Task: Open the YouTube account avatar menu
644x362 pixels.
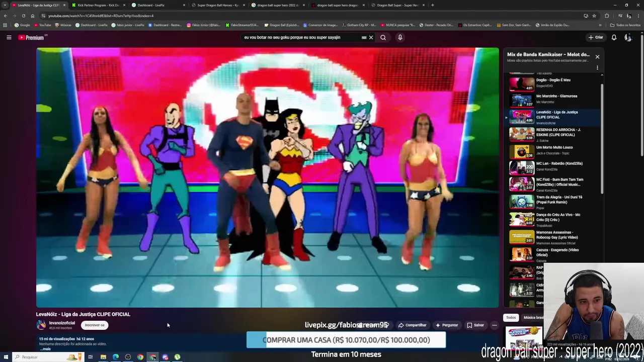Action: [x=628, y=37]
